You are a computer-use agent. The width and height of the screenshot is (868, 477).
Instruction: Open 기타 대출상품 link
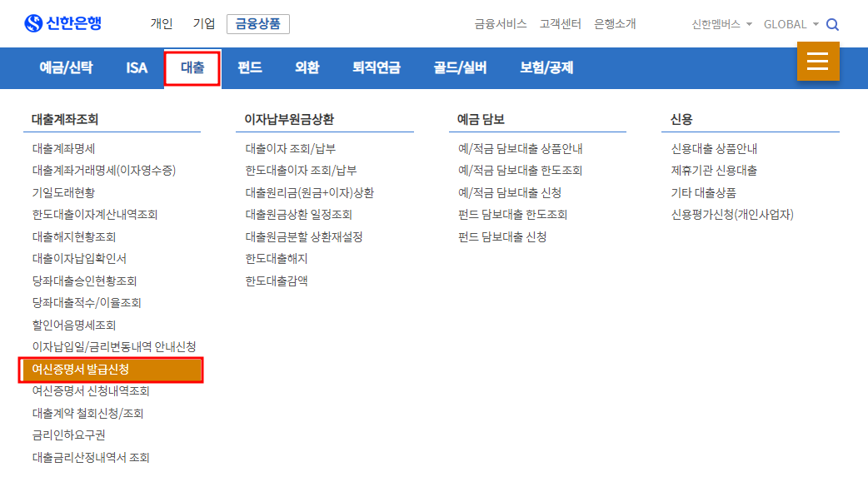tap(704, 192)
